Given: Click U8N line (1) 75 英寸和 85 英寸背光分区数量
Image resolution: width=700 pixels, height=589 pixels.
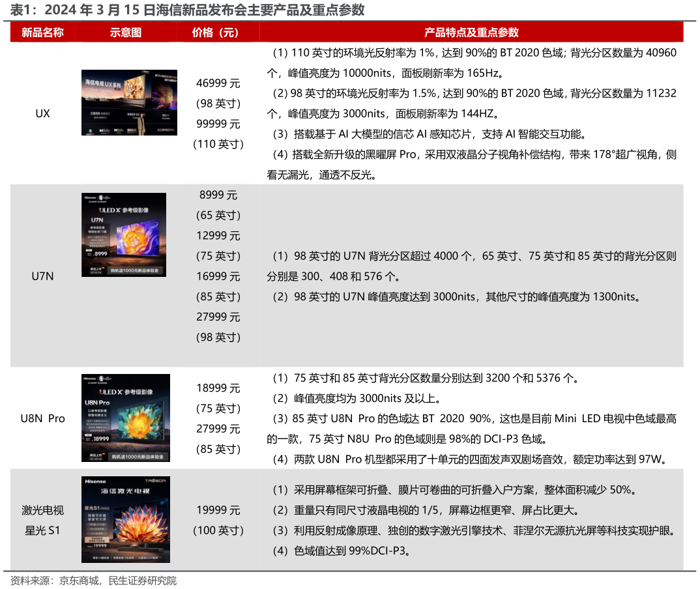Looking at the screenshot, I should point(427,379).
